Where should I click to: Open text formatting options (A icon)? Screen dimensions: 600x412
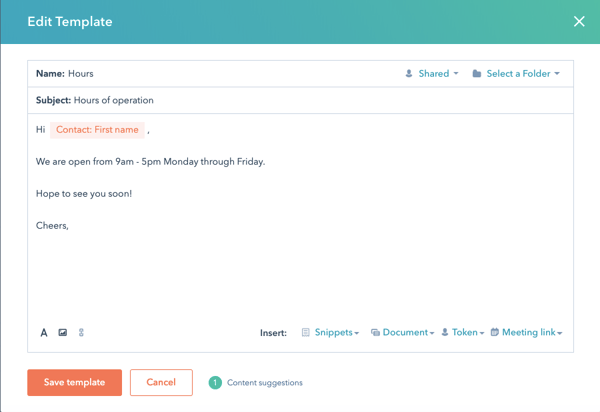coord(44,333)
